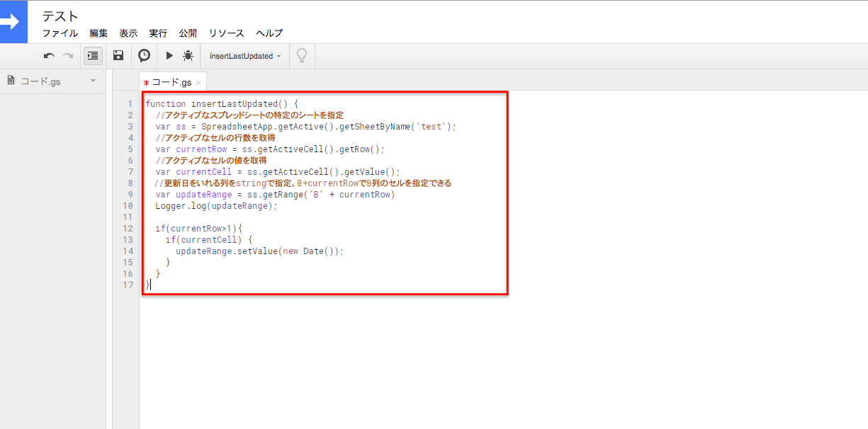Click the project title テスト
This screenshot has width=868, height=429.
click(x=60, y=16)
